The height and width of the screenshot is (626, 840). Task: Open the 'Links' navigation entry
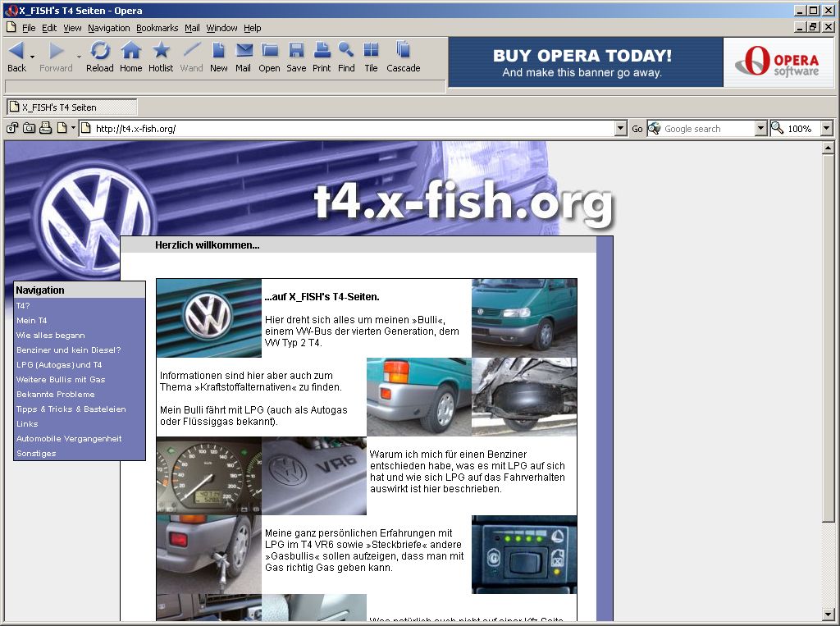tap(27, 423)
